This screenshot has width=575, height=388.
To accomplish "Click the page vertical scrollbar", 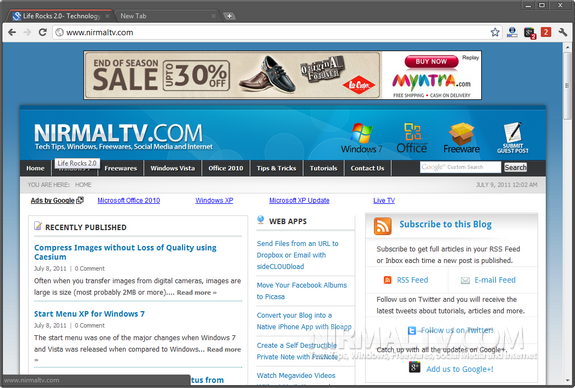I will pyautogui.click(x=567, y=86).
